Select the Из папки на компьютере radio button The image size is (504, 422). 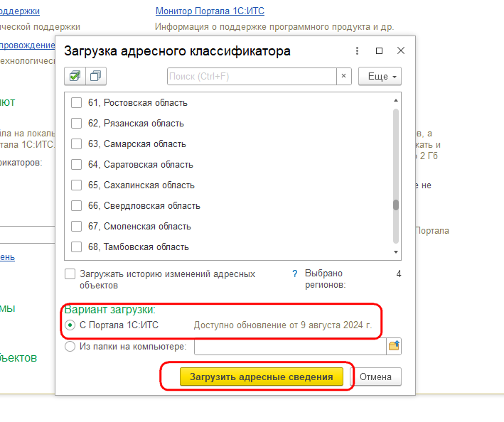(70, 346)
